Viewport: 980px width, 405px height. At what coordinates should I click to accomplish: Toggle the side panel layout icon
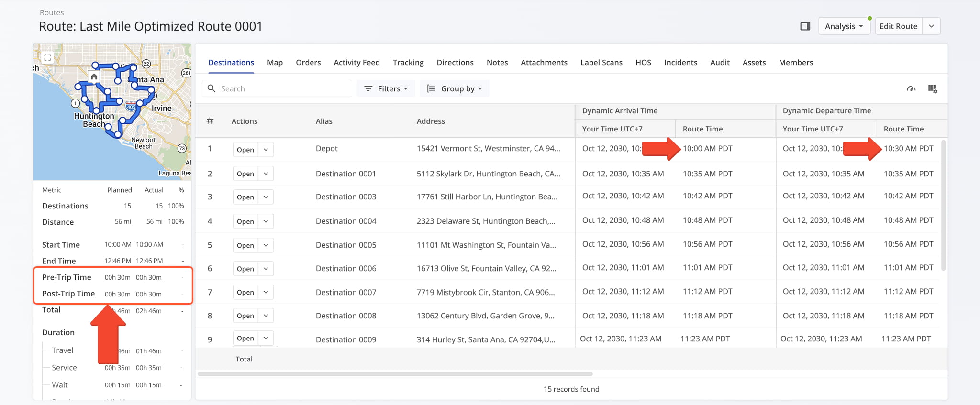[x=805, y=26]
